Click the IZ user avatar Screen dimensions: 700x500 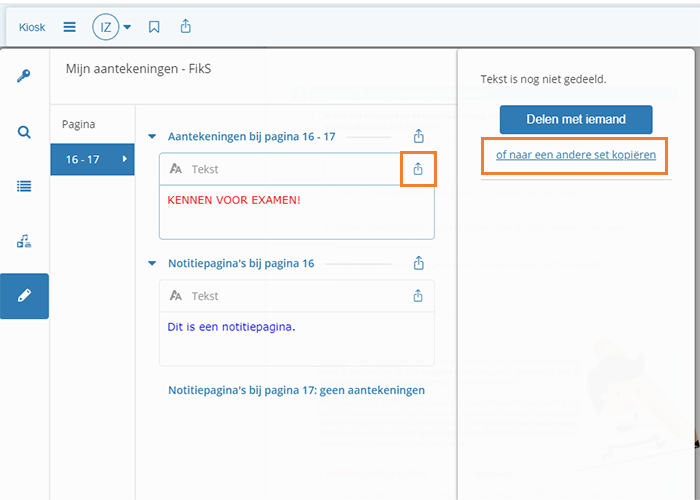click(x=105, y=27)
